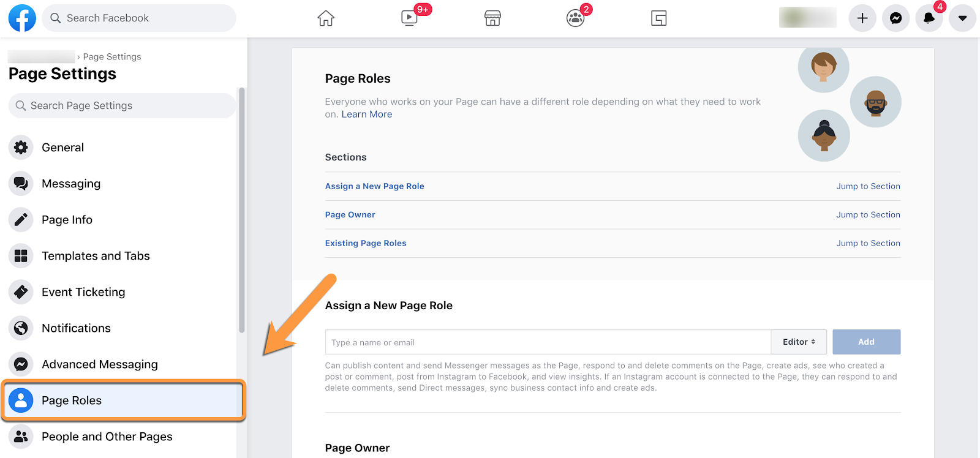Open the Groups icon

pyautogui.click(x=576, y=18)
